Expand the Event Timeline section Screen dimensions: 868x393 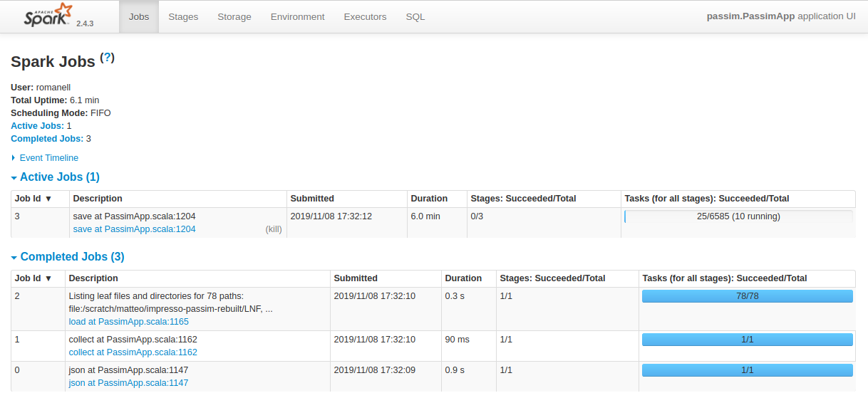[48, 158]
